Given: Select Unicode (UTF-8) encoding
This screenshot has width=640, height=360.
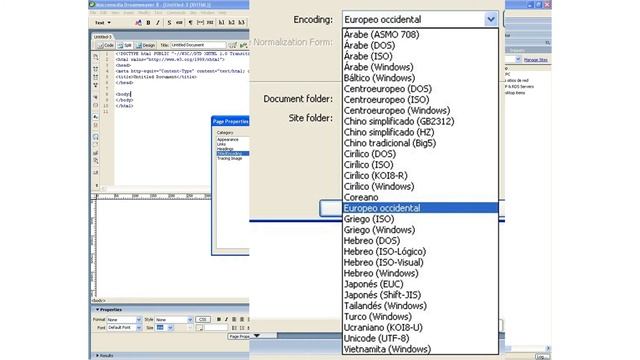Looking at the screenshot, I should [x=420, y=338].
